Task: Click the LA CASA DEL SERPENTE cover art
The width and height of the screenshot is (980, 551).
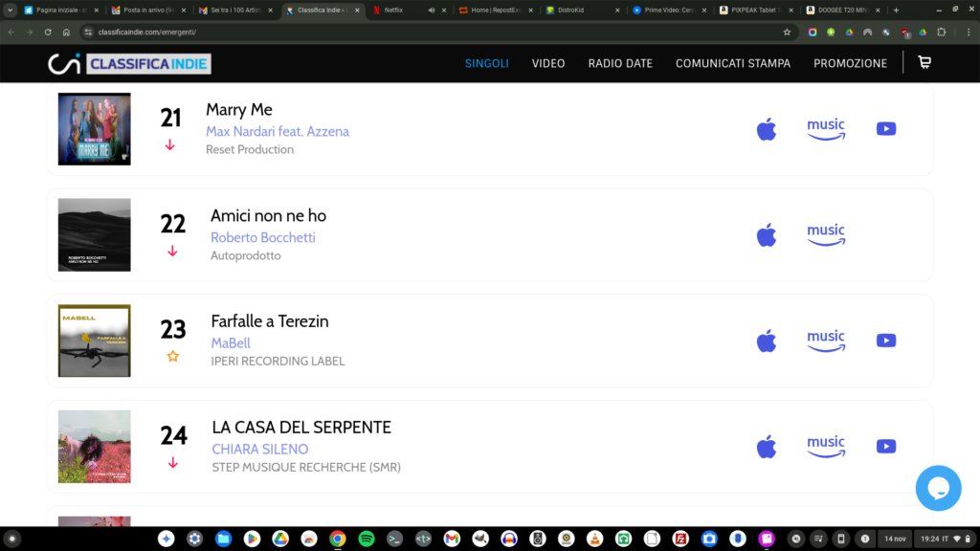Action: tap(95, 447)
